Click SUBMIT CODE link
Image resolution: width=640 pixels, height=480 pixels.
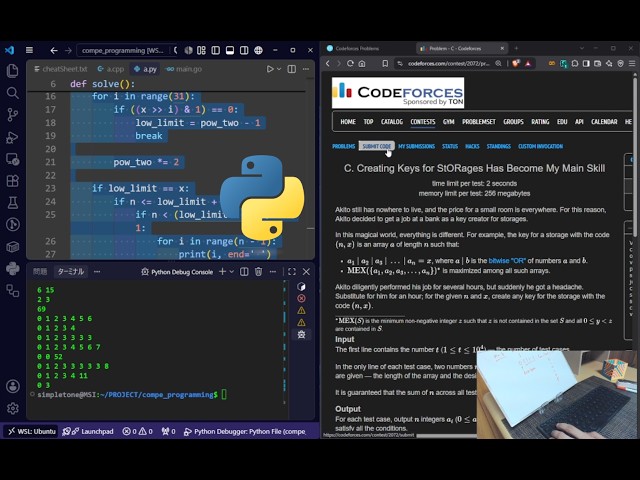click(376, 146)
